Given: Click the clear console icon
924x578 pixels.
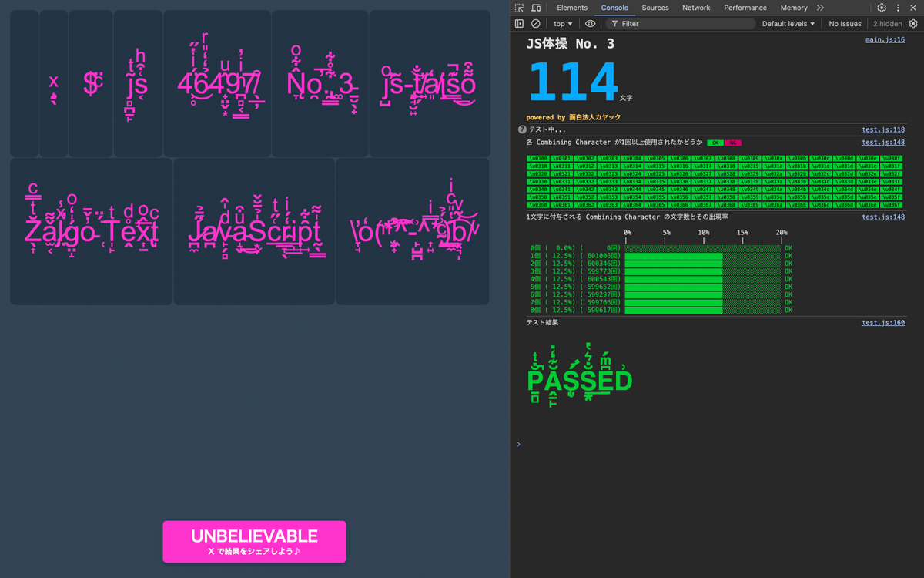Looking at the screenshot, I should [535, 23].
